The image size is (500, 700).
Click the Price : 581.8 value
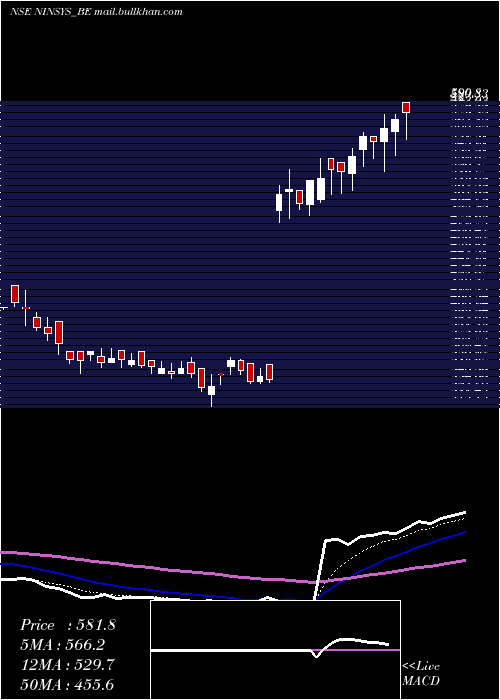[x=68, y=625]
